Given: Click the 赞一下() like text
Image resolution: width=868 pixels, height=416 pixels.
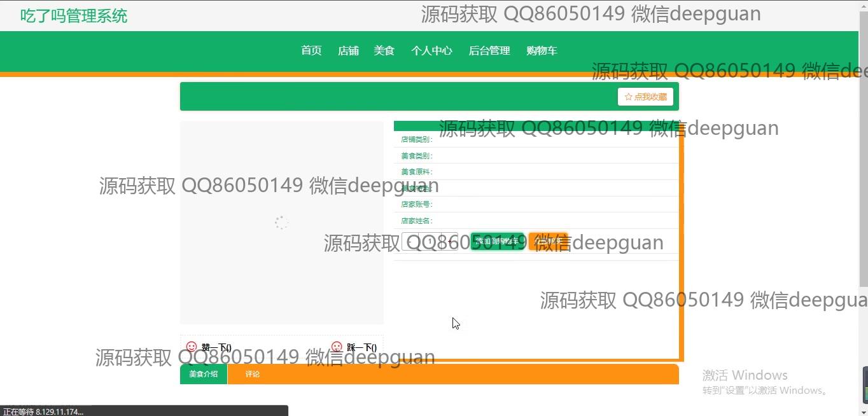Looking at the screenshot, I should 216,347.
